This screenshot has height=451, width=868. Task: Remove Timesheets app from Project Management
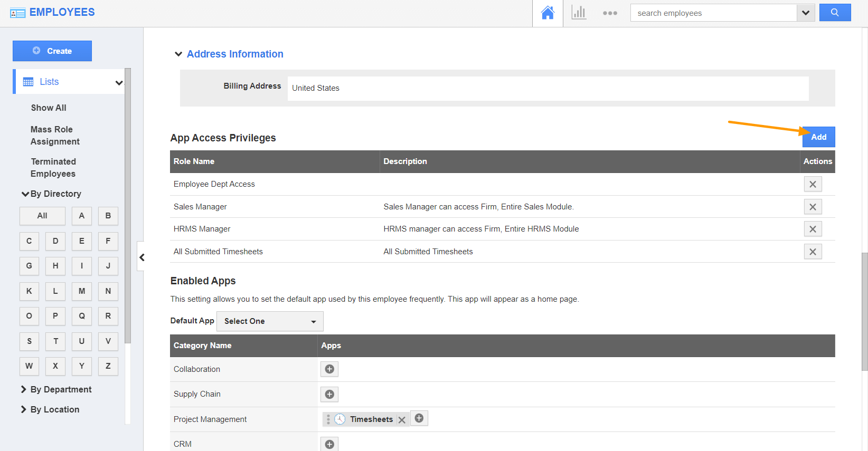pyautogui.click(x=402, y=420)
